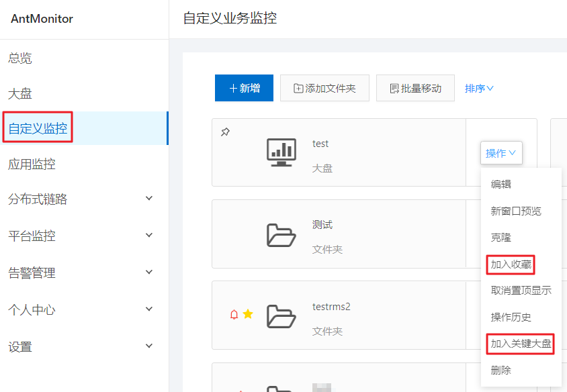Click the 批量移动 button
Image resolution: width=567 pixels, height=392 pixels.
[415, 88]
